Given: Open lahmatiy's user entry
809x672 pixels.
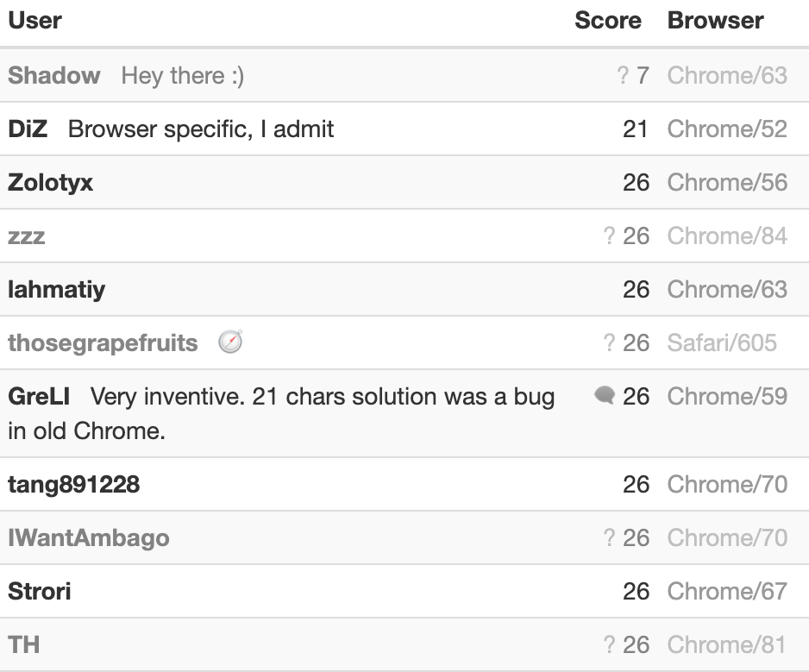Looking at the screenshot, I should (57, 290).
